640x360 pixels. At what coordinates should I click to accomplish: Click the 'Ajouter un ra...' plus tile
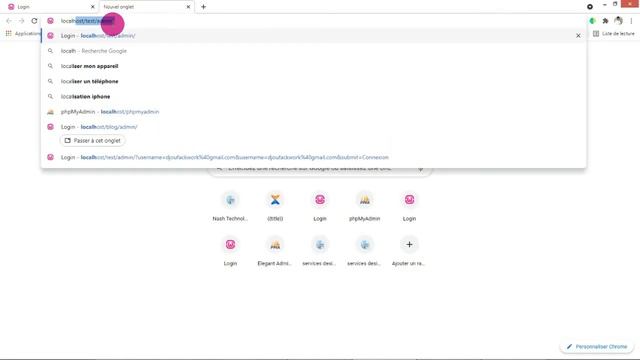409,251
